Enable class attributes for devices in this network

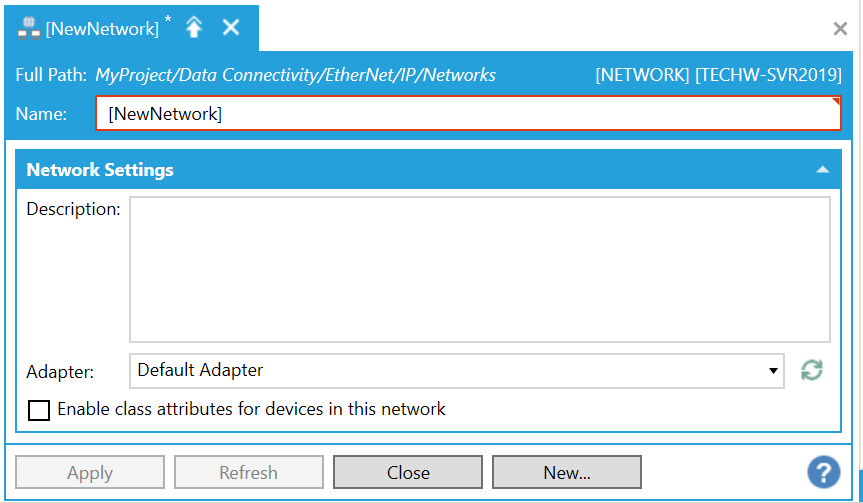click(39, 410)
